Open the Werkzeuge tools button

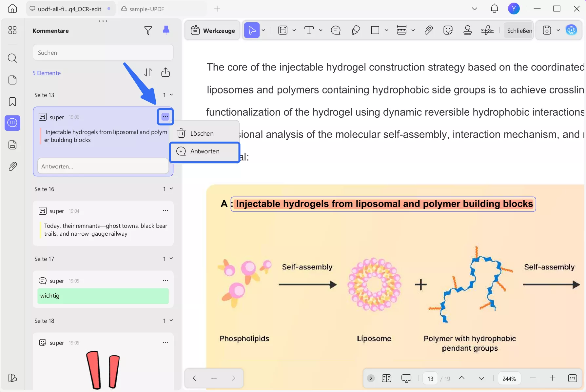213,30
